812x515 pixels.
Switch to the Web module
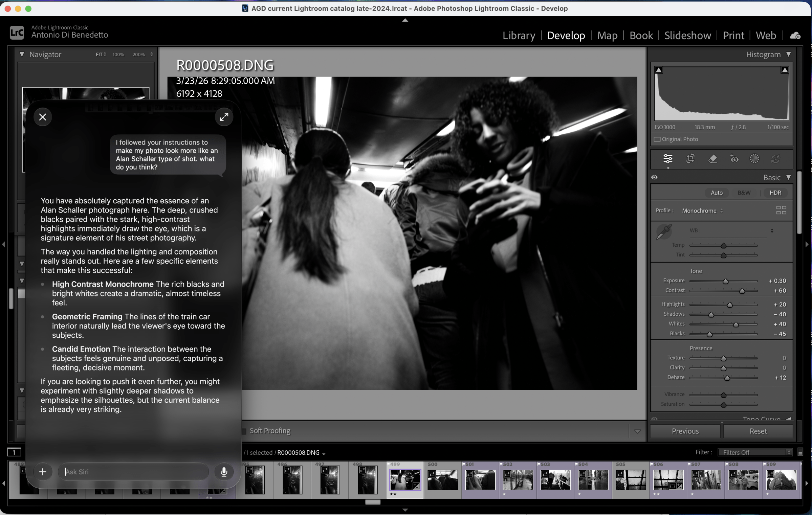pos(766,35)
